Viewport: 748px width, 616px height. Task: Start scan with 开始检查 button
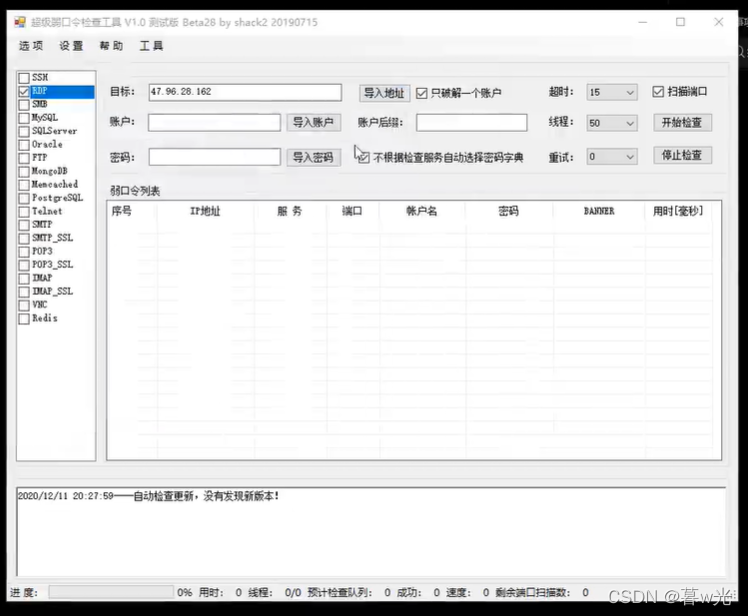(682, 123)
